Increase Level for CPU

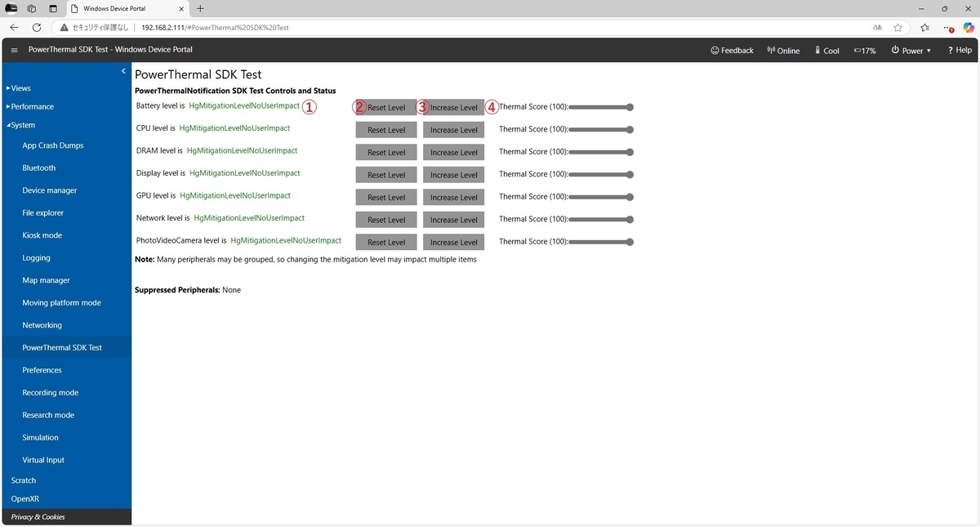click(x=454, y=130)
